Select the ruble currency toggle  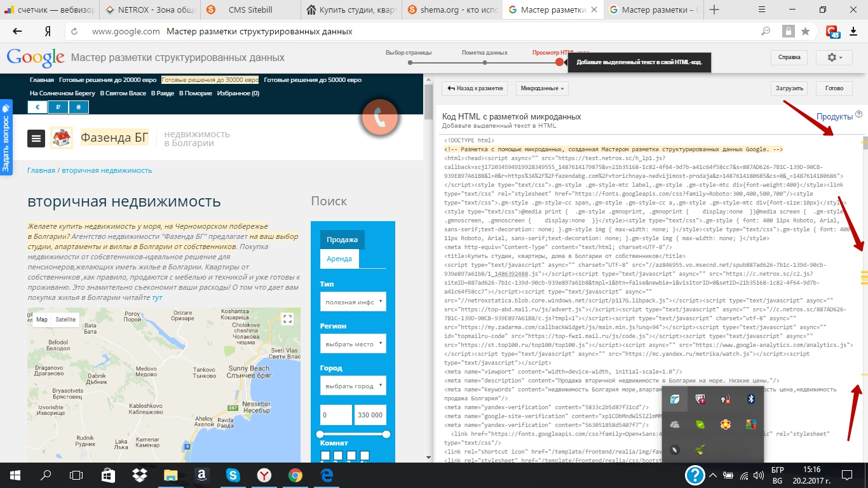coord(58,107)
